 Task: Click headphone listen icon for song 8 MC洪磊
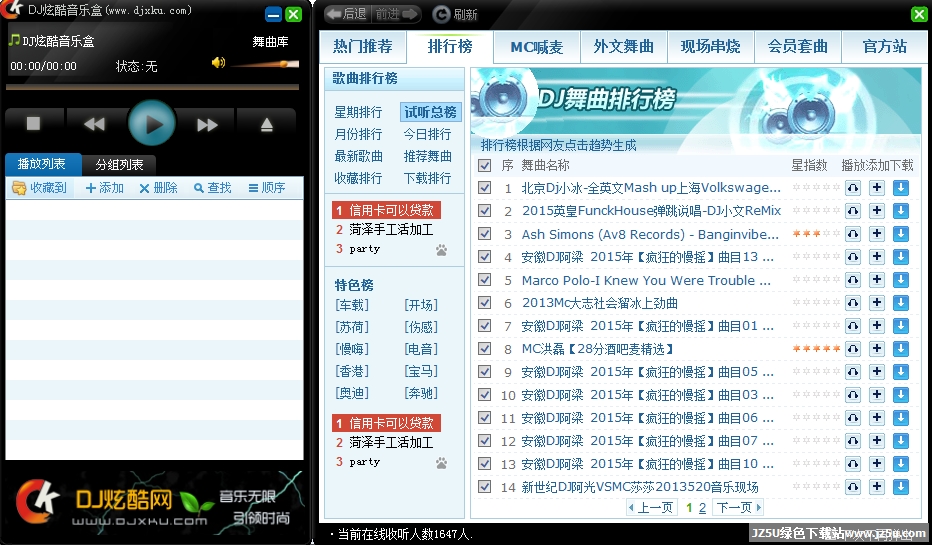click(x=853, y=349)
